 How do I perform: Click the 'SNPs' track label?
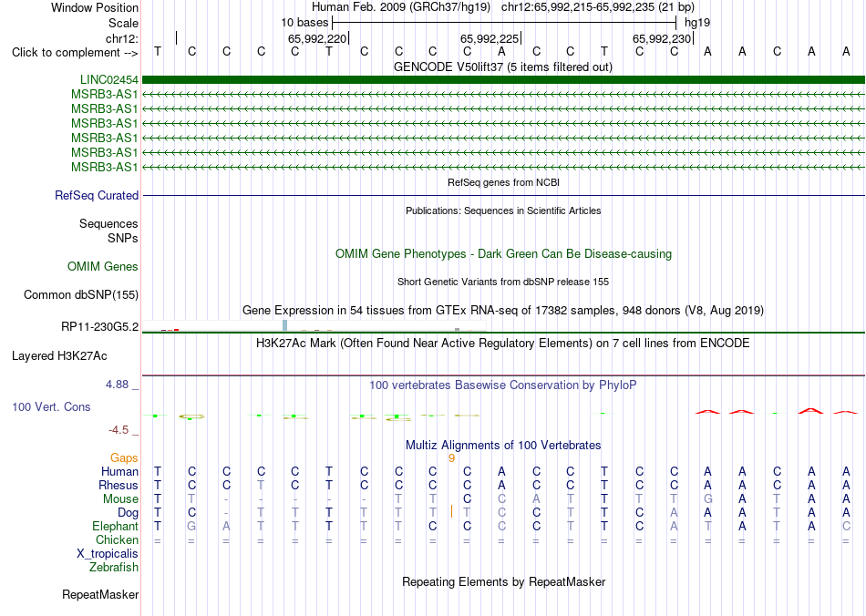click(123, 238)
